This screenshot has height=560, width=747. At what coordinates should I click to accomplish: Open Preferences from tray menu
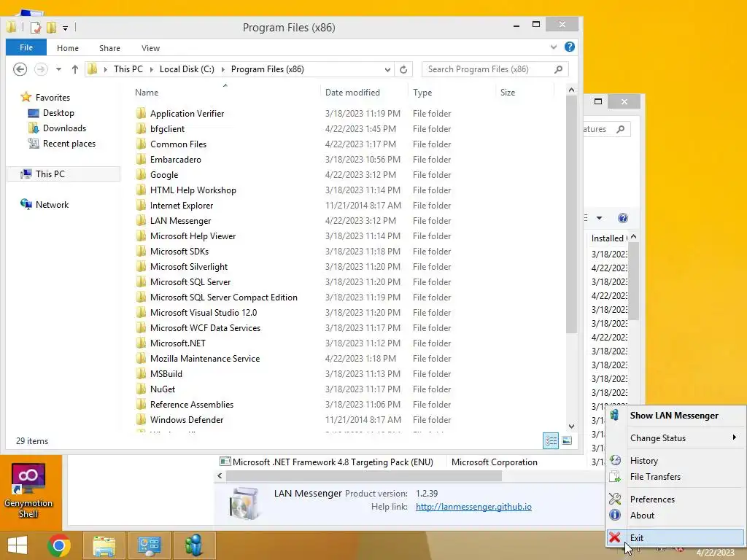pyautogui.click(x=676, y=499)
